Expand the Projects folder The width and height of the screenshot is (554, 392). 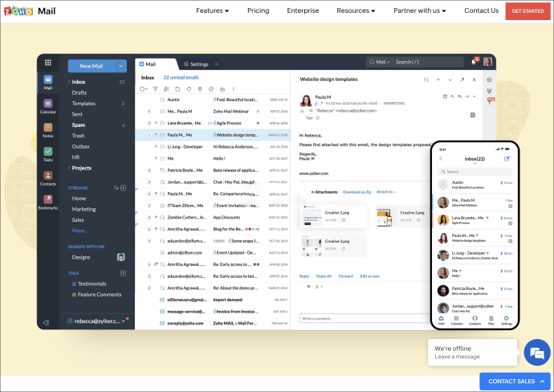click(x=69, y=168)
